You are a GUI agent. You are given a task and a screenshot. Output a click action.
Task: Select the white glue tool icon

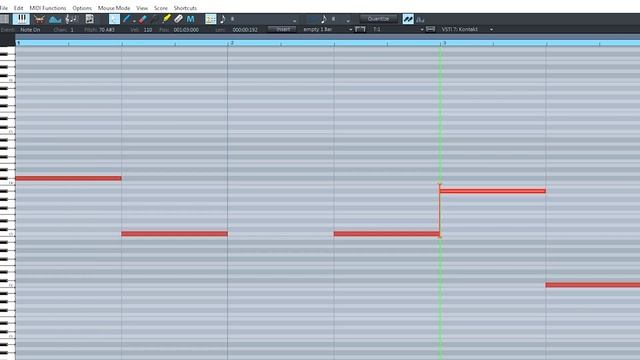tap(178, 19)
